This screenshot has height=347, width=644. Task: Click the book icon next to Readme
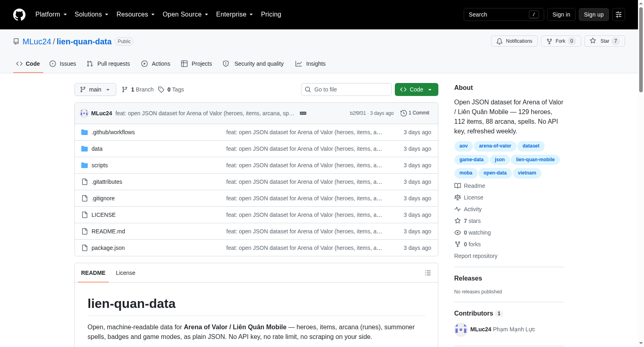(x=458, y=186)
